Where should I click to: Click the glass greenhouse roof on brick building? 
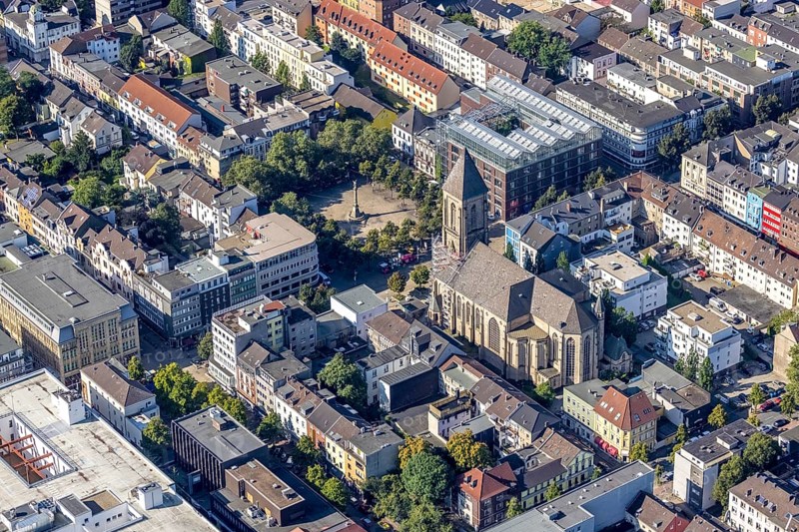tap(521, 122)
